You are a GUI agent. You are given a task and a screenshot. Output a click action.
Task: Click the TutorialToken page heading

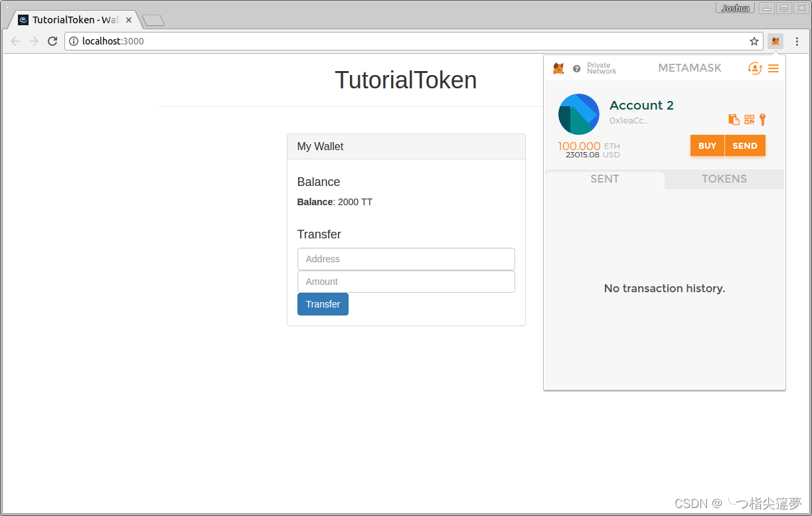[406, 80]
